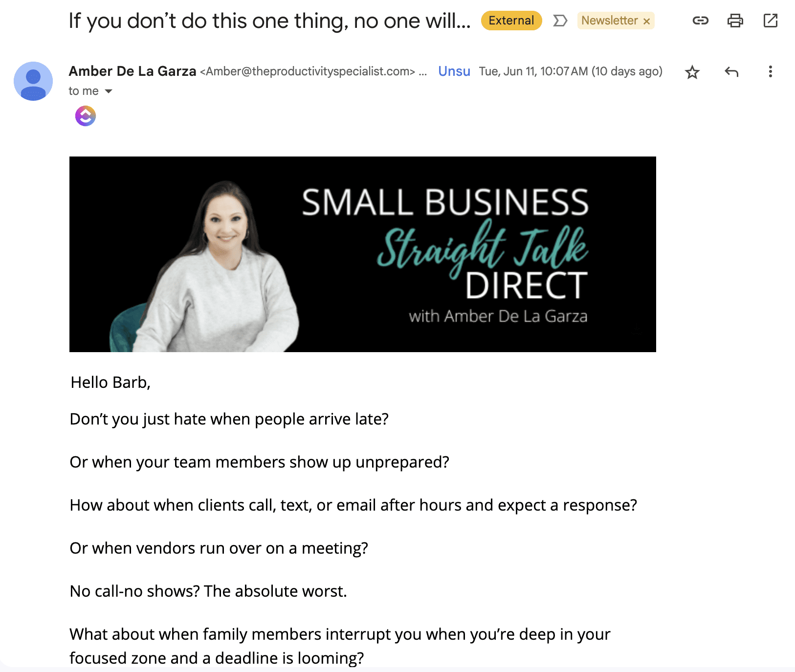Screen dimensions: 795x672
Task: Toggle the importance marker next to External
Action: click(x=560, y=21)
